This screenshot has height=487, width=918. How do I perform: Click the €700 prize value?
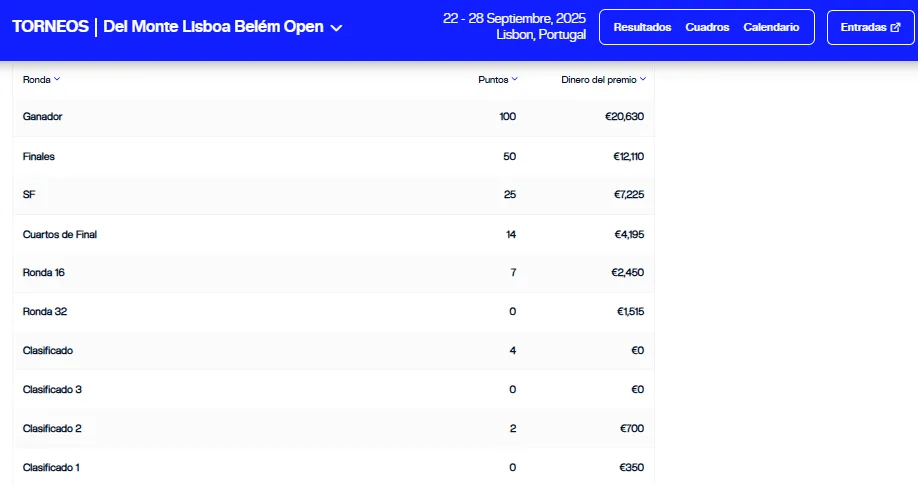pyautogui.click(x=632, y=428)
